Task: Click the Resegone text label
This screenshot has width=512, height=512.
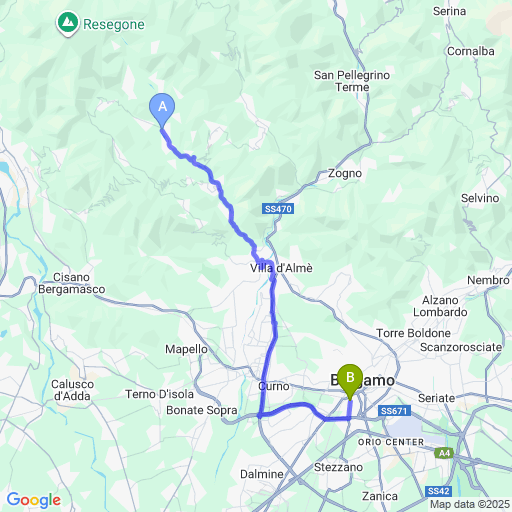Action: tap(114, 25)
